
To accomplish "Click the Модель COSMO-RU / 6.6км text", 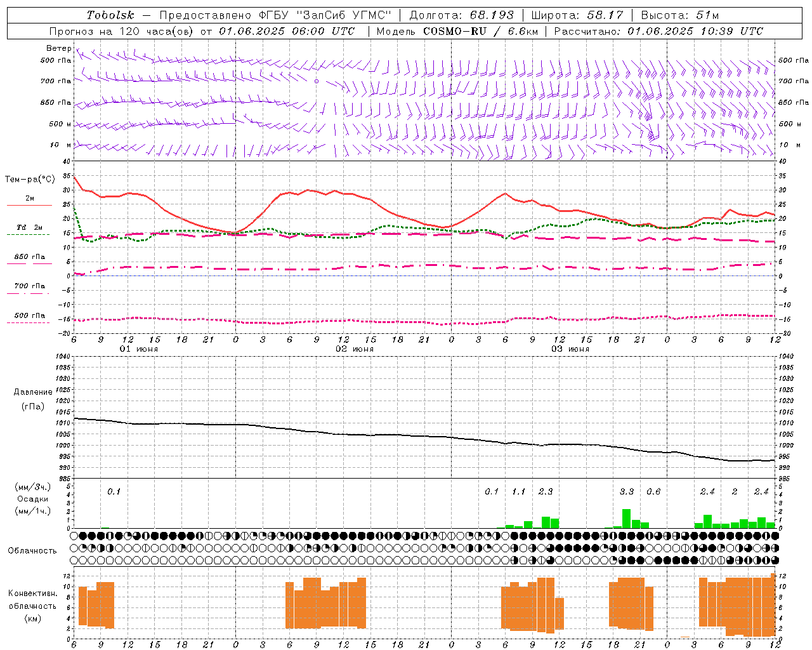I will (x=457, y=31).
